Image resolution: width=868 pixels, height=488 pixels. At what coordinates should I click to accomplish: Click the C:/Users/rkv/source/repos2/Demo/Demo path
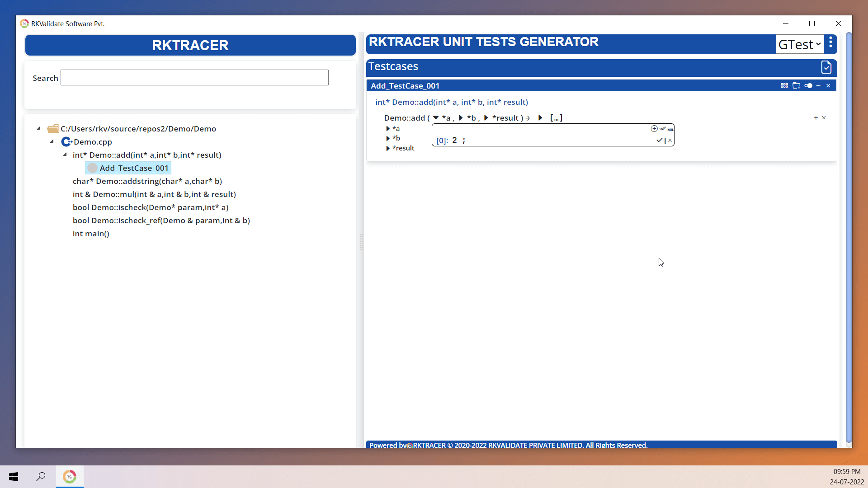click(x=138, y=129)
